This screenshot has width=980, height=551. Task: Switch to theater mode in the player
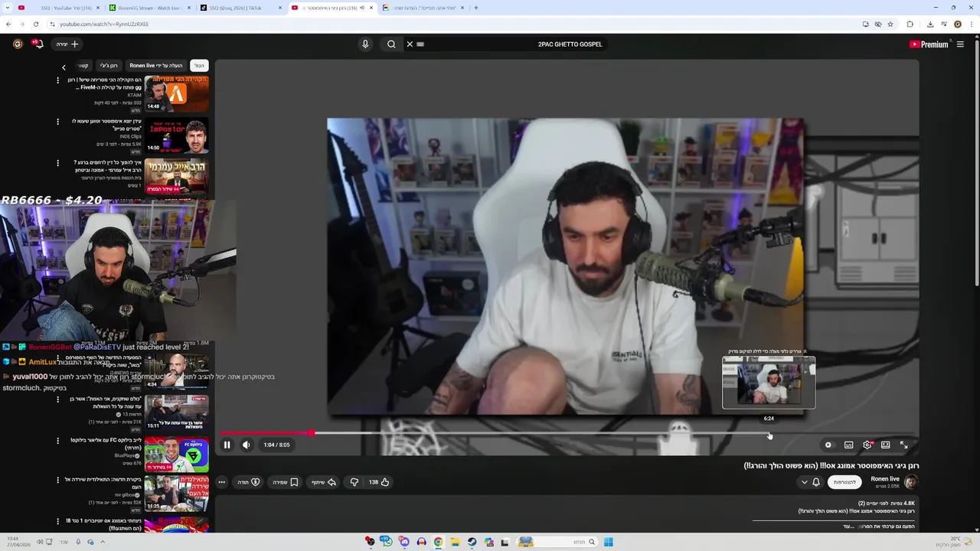pos(885,445)
